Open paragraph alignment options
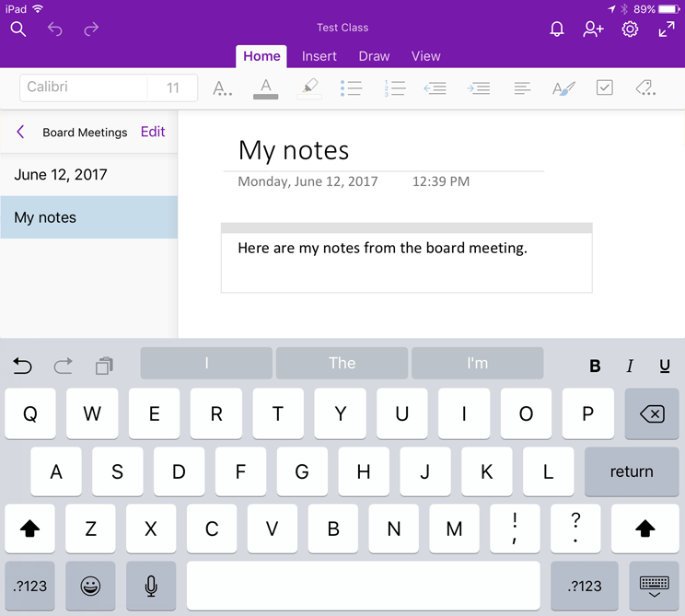Viewport: 685px width, 616px height. [x=522, y=88]
